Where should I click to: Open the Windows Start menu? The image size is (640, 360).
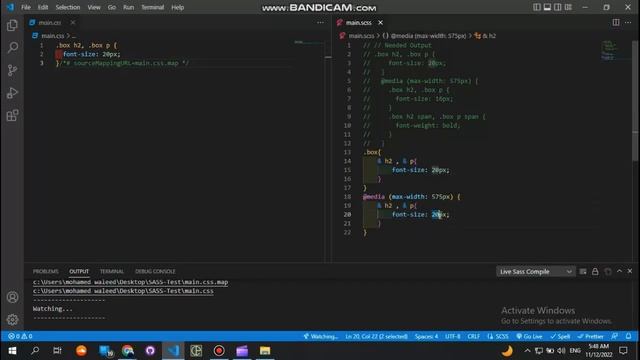pos(12,351)
